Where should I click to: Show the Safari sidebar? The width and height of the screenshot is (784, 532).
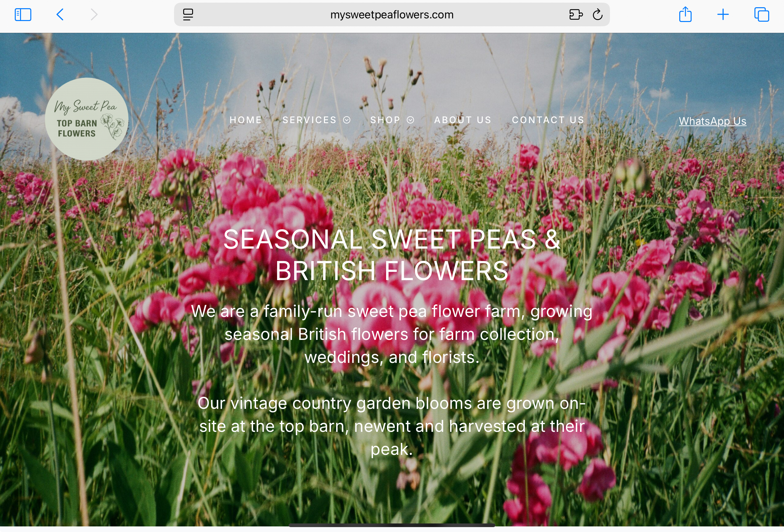[x=23, y=14]
